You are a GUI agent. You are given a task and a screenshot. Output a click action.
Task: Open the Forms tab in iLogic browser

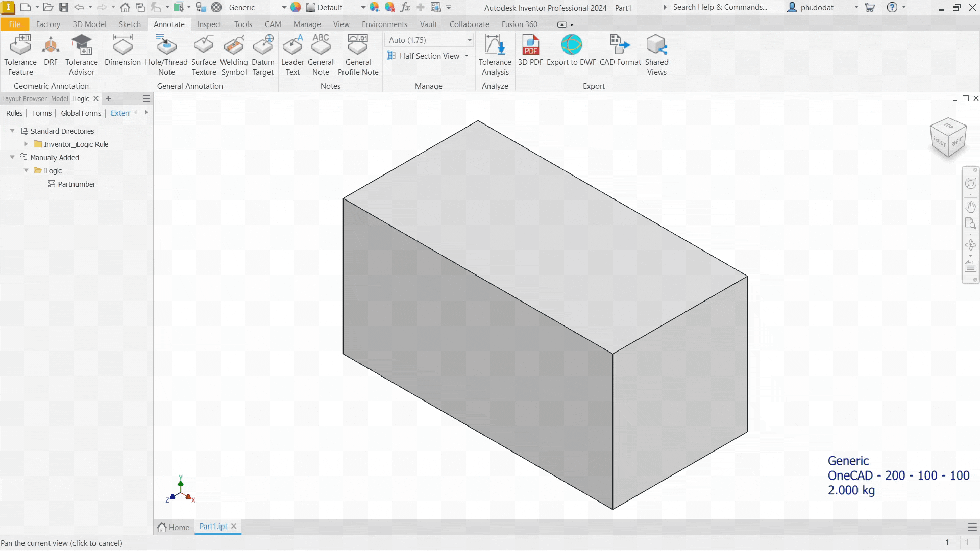[42, 113]
